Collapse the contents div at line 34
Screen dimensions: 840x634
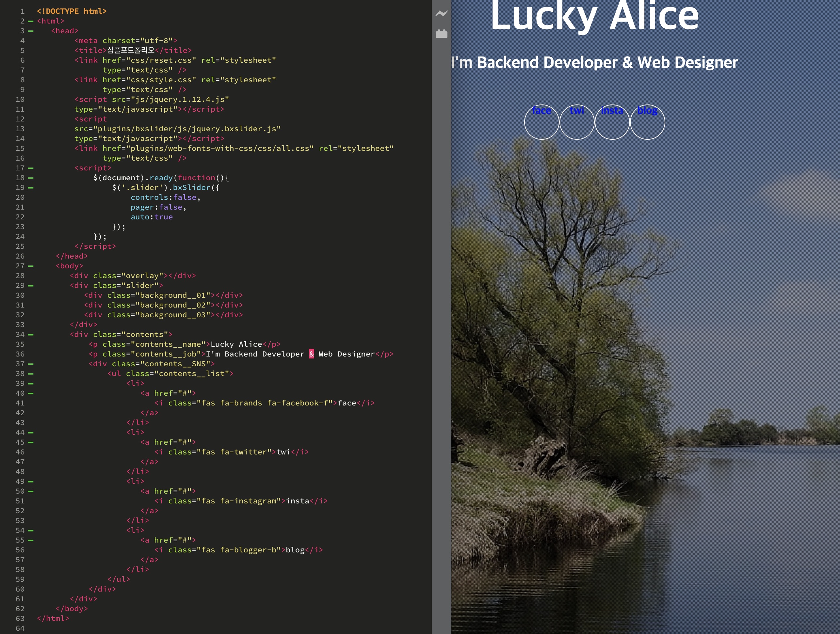click(x=31, y=335)
